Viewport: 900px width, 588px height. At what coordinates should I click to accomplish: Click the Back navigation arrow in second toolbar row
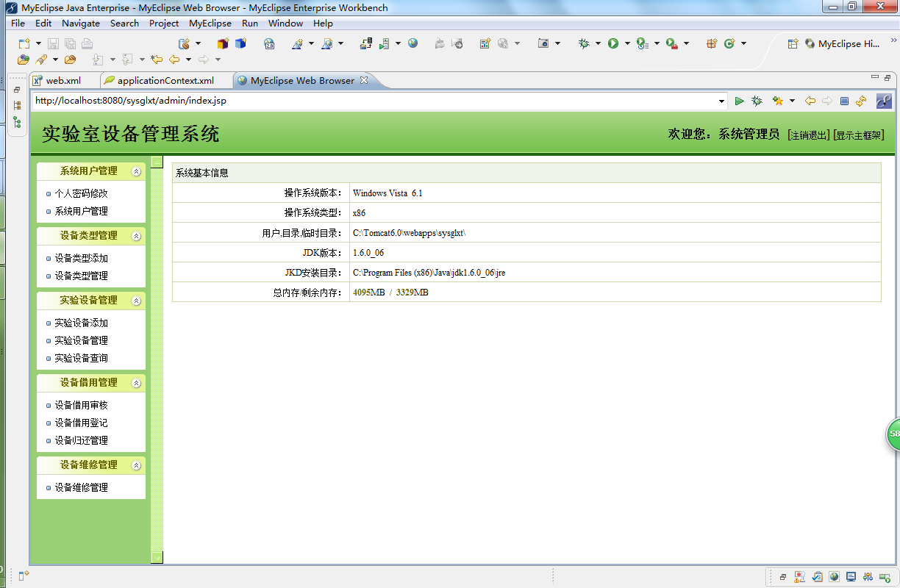point(174,60)
